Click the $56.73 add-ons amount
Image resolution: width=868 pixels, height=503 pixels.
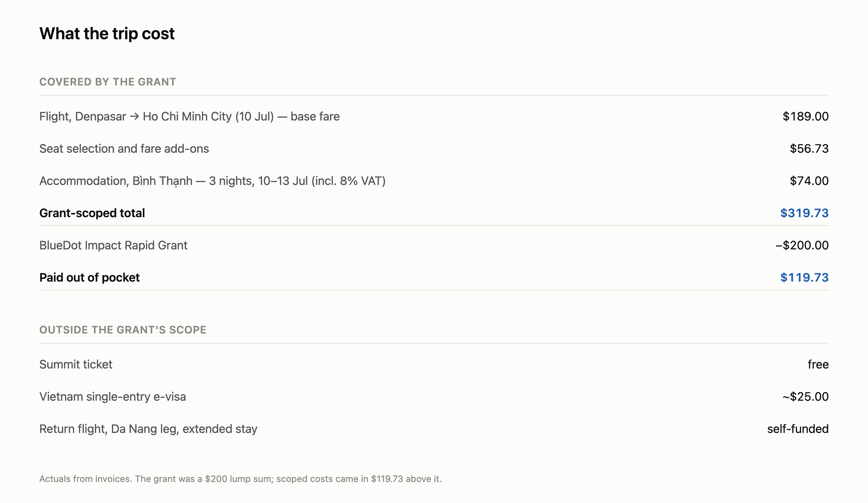click(x=809, y=149)
